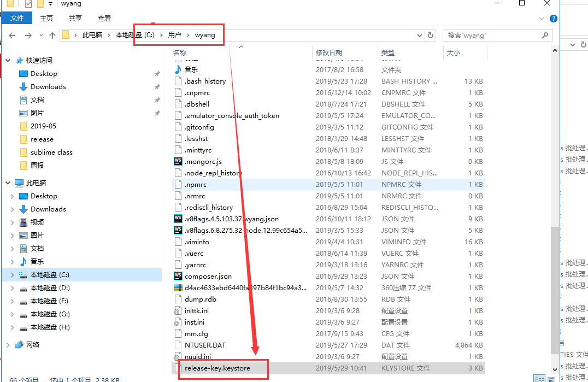Refresh the folder with the refresh icon
Image resolution: width=588 pixels, height=382 pixels.
tap(431, 34)
